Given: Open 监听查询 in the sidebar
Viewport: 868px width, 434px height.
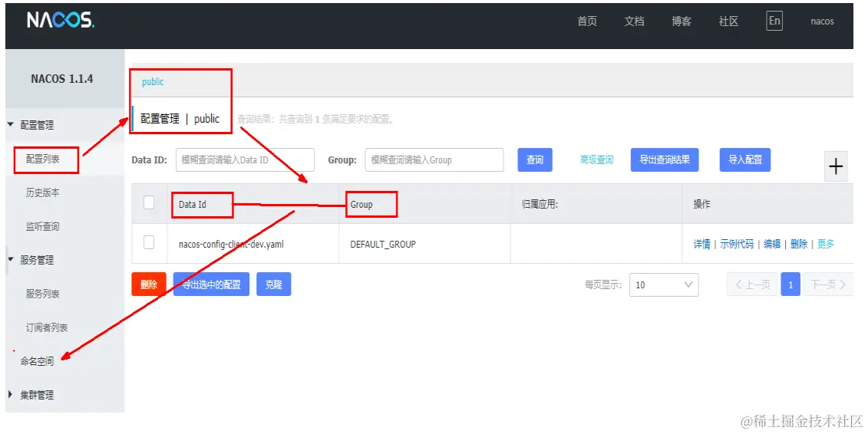Looking at the screenshot, I should [x=43, y=226].
